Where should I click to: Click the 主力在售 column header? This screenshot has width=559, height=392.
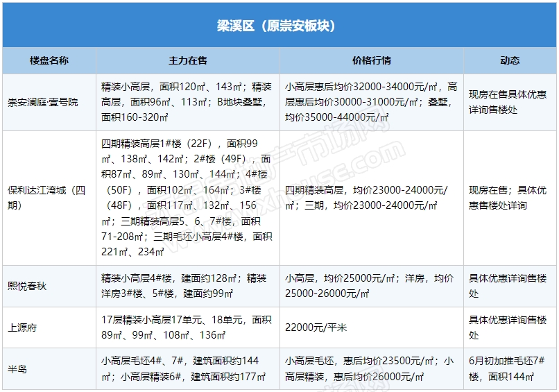[x=188, y=60]
